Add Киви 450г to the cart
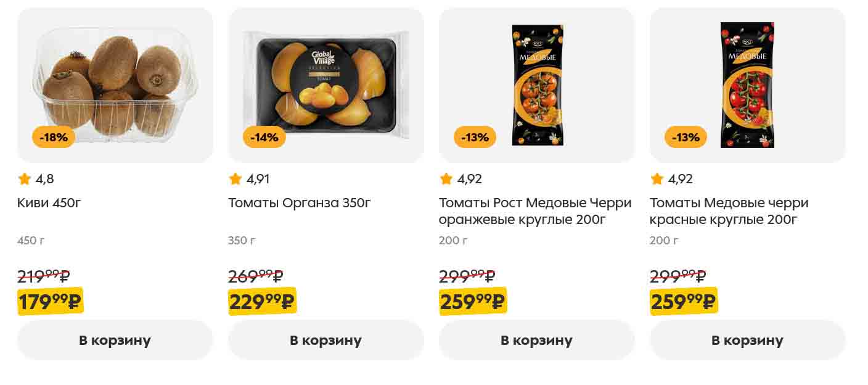The width and height of the screenshot is (868, 385). (115, 340)
